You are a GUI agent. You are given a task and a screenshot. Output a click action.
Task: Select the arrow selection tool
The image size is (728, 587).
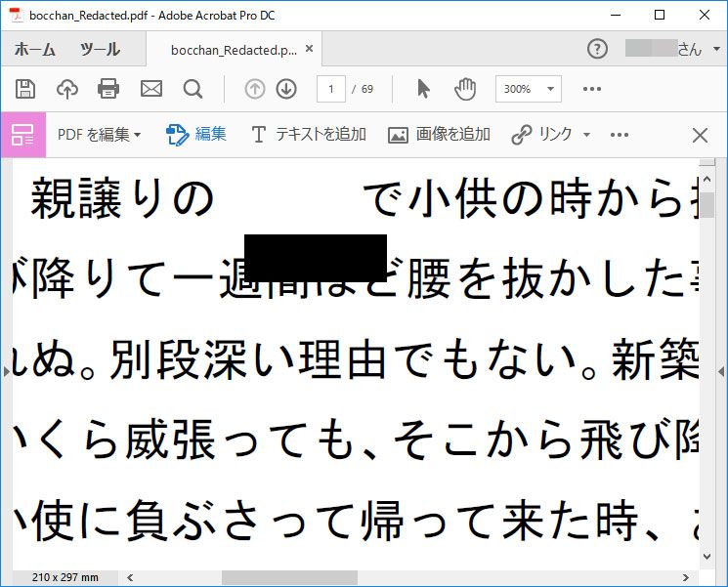423,89
